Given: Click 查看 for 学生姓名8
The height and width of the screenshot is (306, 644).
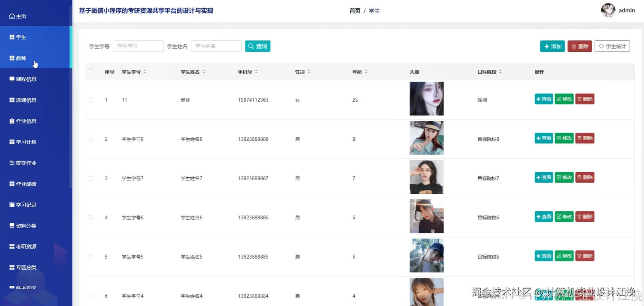Looking at the screenshot, I should click(x=544, y=138).
